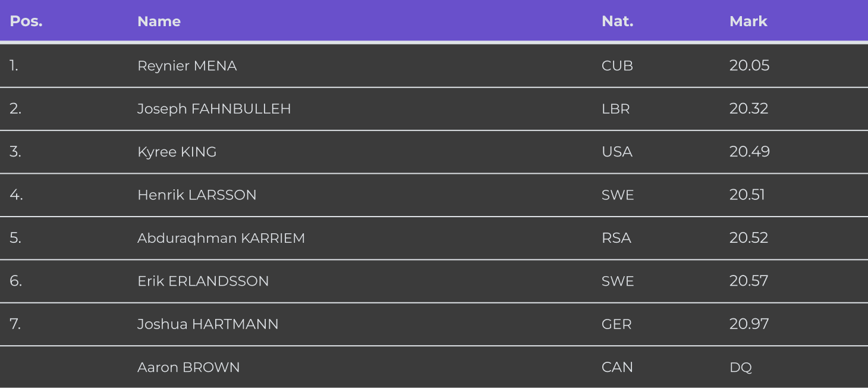Click the 20.05 winning mark
Viewport: 868px width, 388px height.
749,65
